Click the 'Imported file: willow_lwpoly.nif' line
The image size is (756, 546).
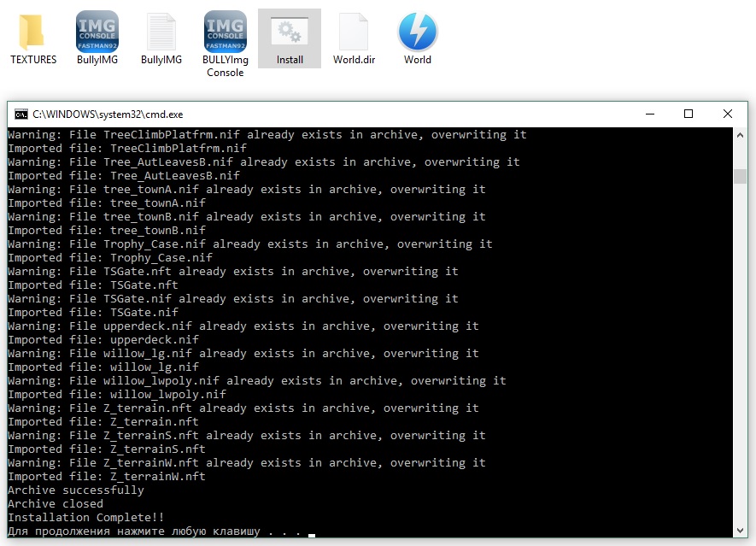pos(117,395)
